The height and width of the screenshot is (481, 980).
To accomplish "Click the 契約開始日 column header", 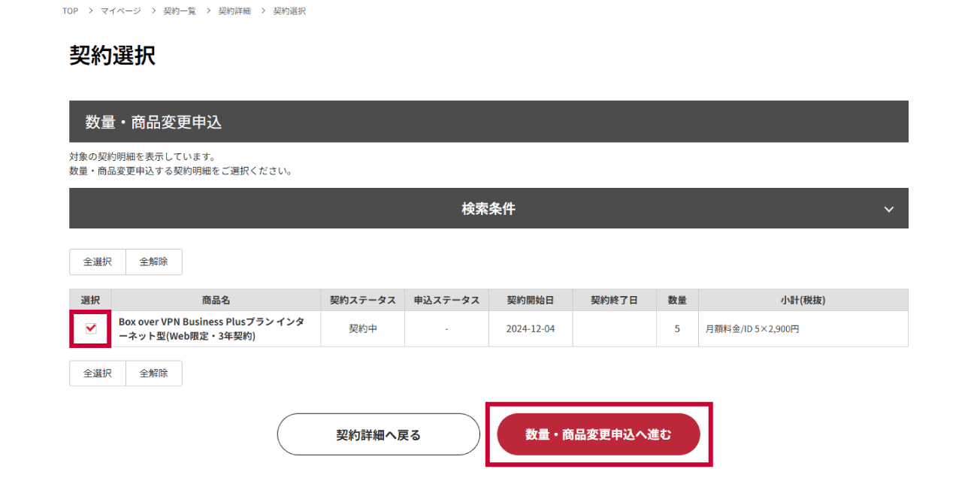I will click(x=531, y=300).
